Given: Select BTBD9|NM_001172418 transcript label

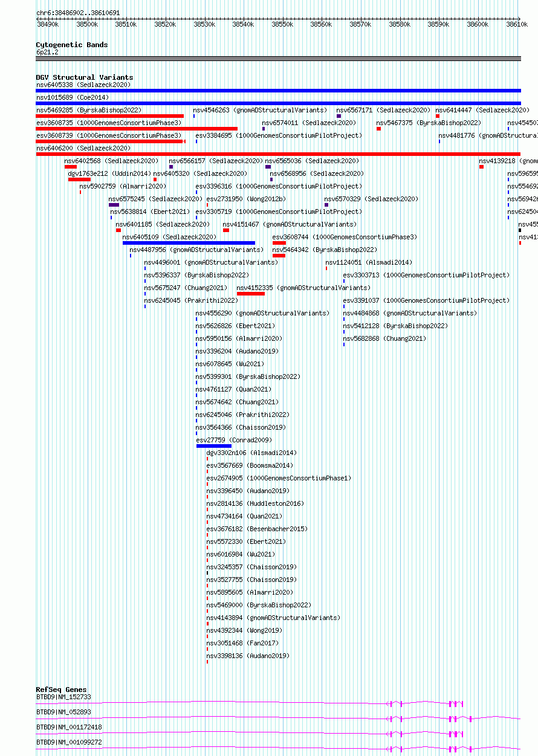Looking at the screenshot, I should (69, 728).
